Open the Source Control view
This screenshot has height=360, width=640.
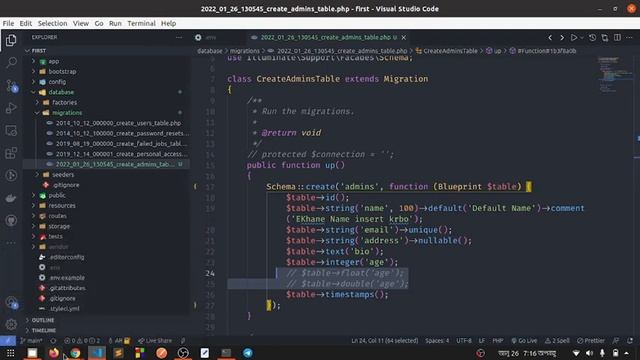tap(11, 85)
